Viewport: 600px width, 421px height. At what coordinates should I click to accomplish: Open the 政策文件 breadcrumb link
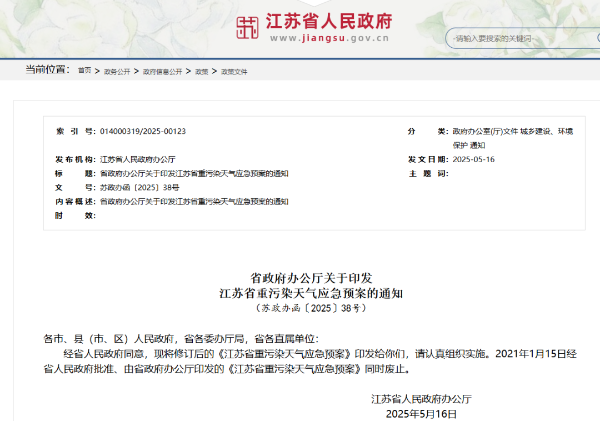pos(234,72)
